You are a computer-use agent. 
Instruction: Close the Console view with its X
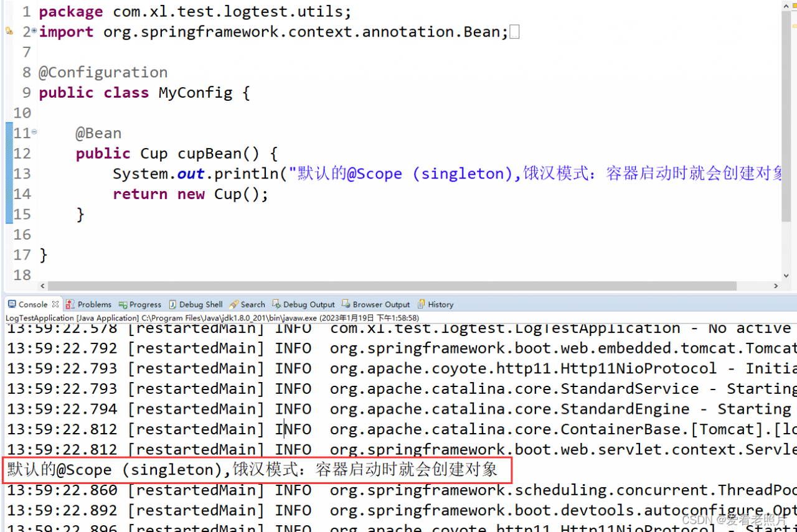pos(55,304)
